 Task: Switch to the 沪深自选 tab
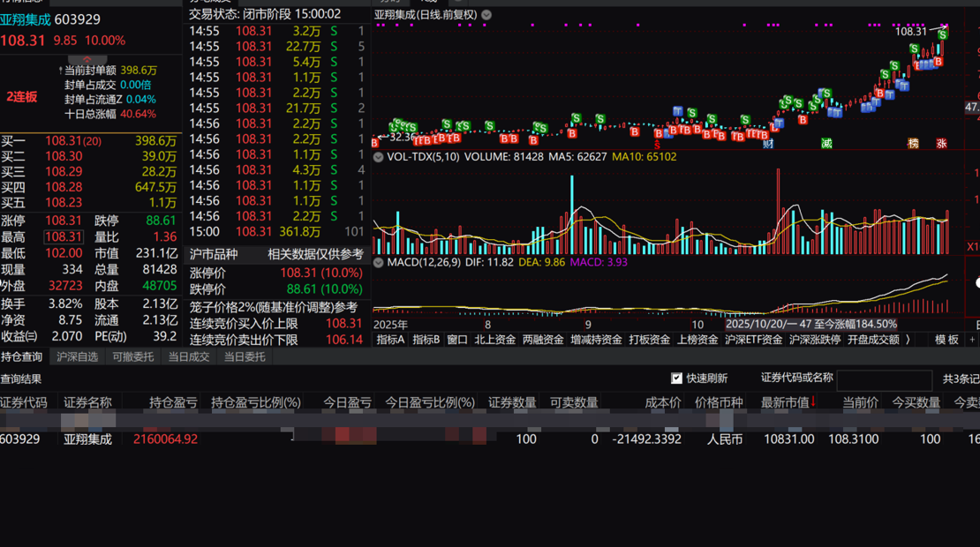coord(78,357)
